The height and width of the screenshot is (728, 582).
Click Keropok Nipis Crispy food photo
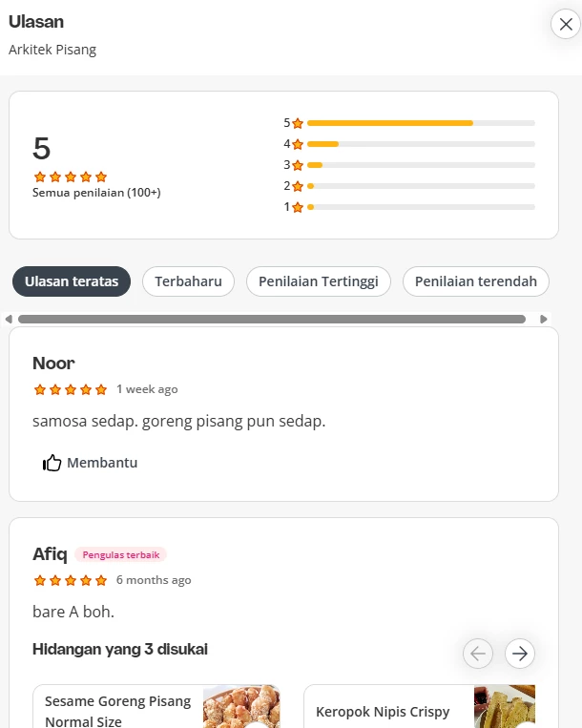[x=506, y=707]
